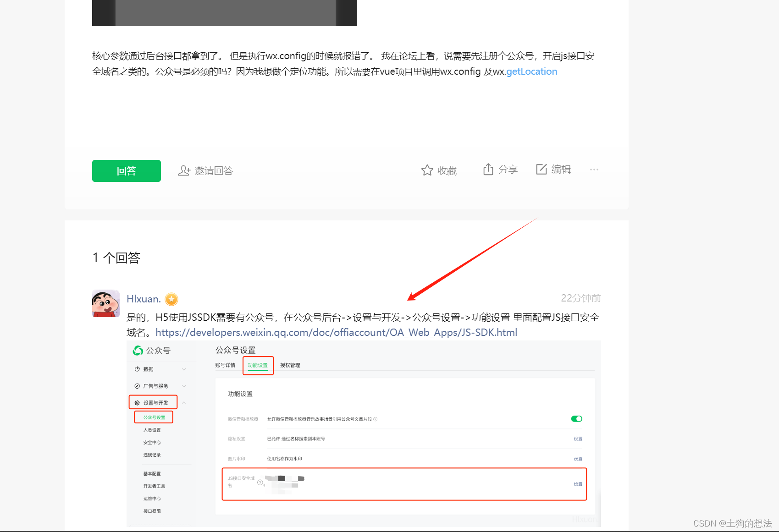
Task: Click the info icon after 公众号文章片段
Action: (376, 419)
